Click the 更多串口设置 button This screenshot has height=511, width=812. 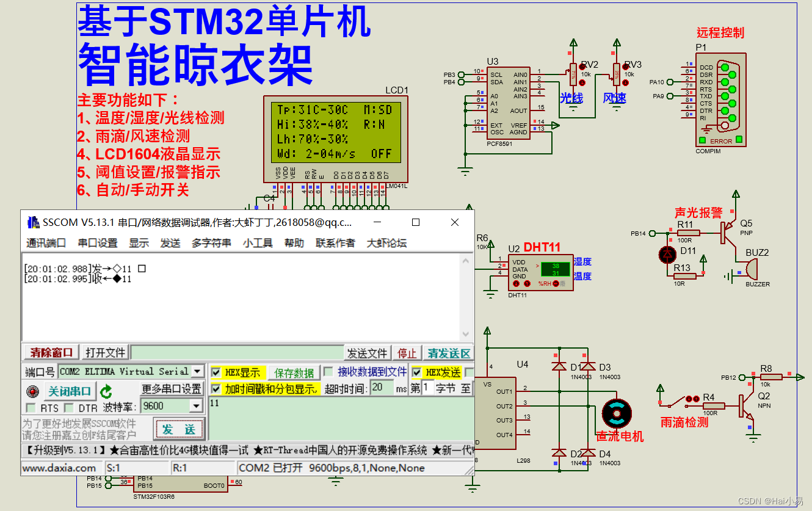[172, 389]
